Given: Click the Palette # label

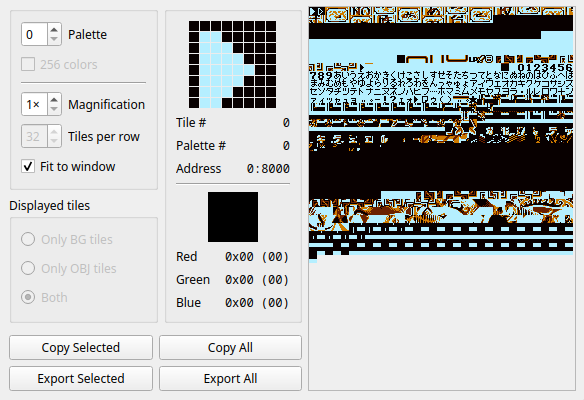Looking at the screenshot, I should tap(201, 146).
